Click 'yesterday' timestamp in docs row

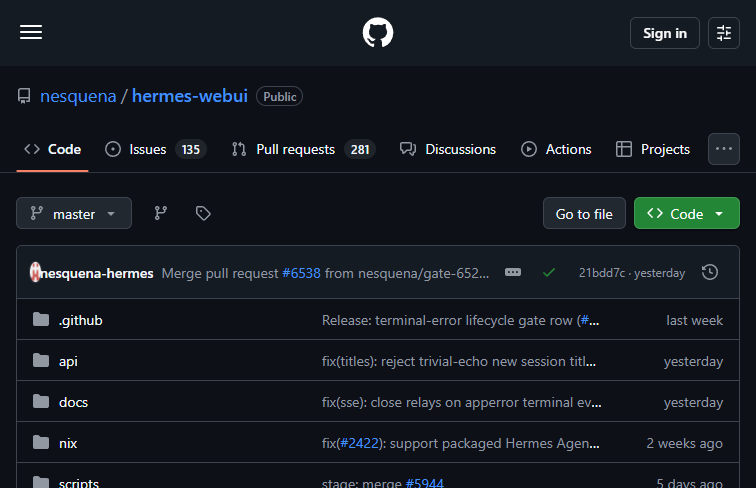(x=693, y=403)
